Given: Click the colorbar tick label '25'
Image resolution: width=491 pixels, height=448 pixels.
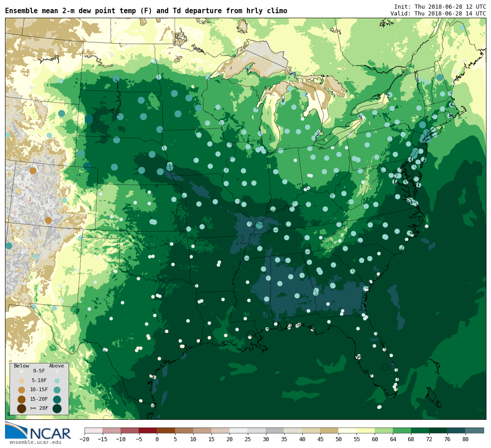Looking at the screenshot, I should [248, 439].
